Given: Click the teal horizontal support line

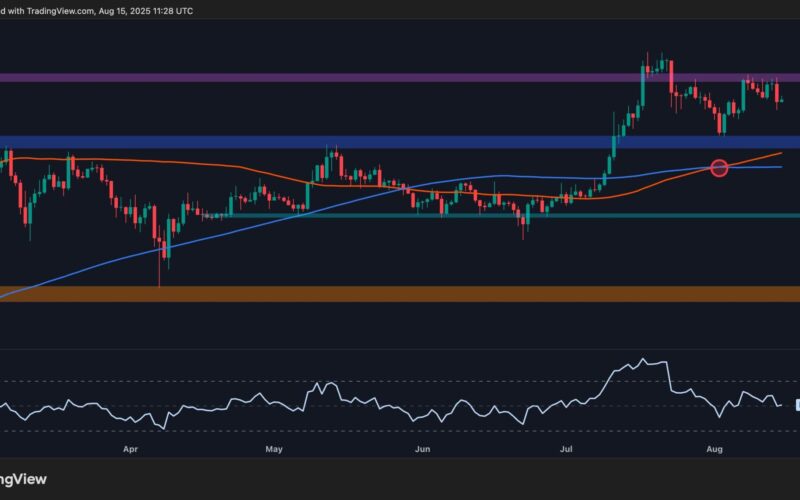Looking at the screenshot, I should point(500,215).
